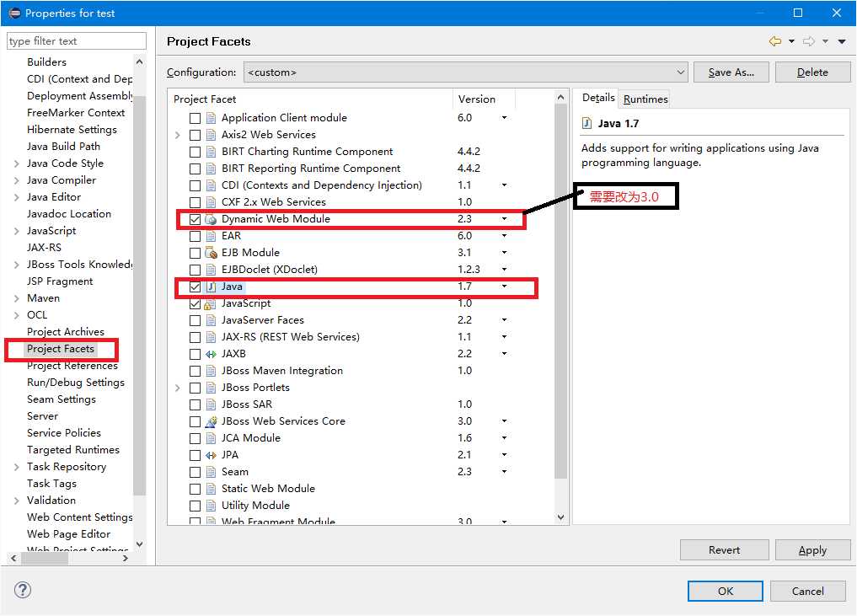Screen dimensions: 857x616
Task: Click the Eclipse icon in title bar
Action: pos(15,13)
